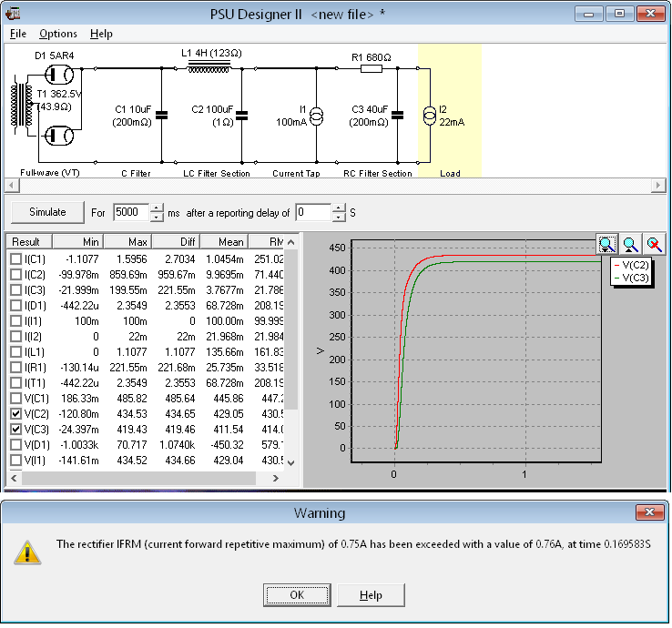Close the Warning dialog
672x628 pixels.
coord(650,512)
